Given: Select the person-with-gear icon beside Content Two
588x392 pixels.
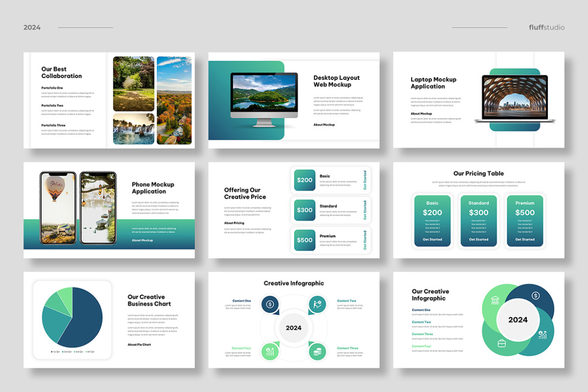Looking at the screenshot, I should coord(318,304).
